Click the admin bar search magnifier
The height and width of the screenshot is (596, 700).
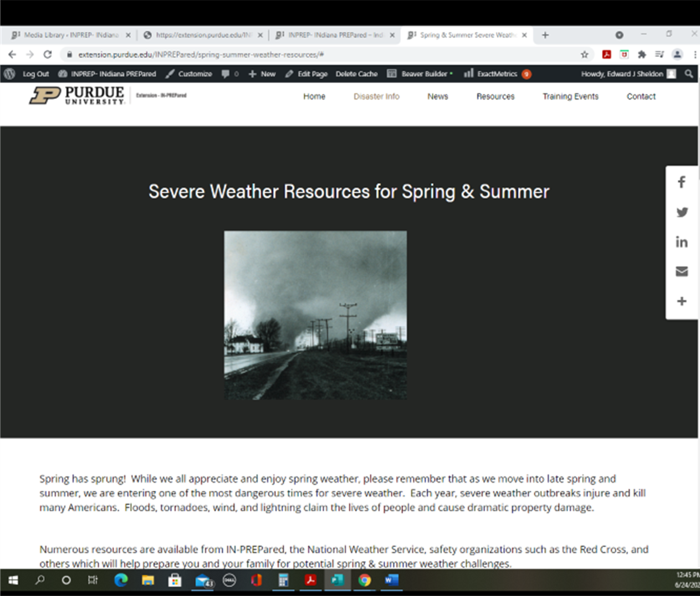click(689, 74)
